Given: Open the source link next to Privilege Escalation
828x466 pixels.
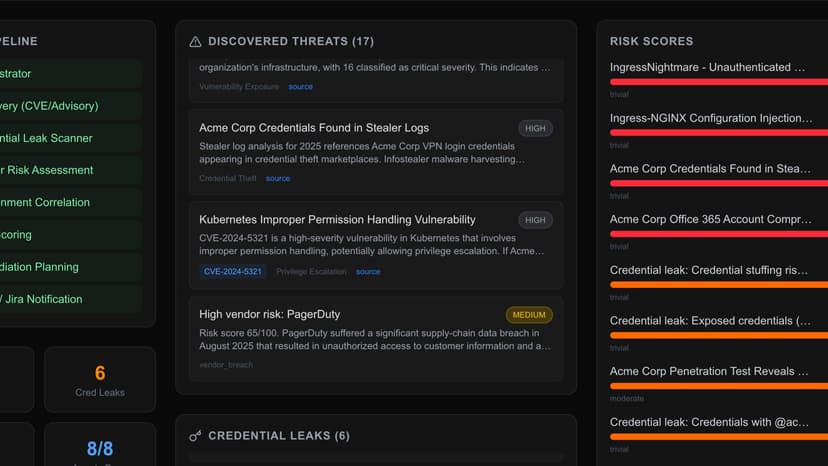Looking at the screenshot, I should pyautogui.click(x=368, y=272).
